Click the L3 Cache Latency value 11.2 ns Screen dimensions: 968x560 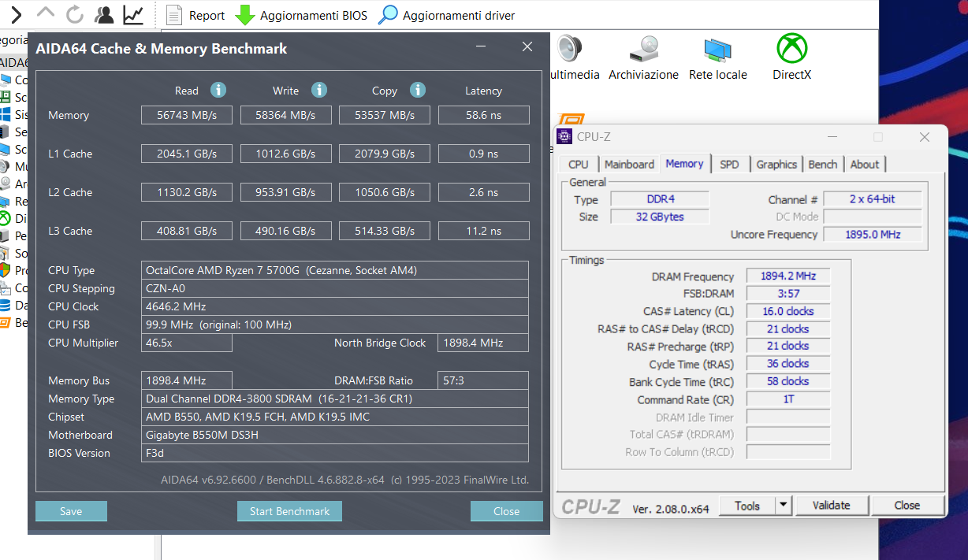point(483,231)
